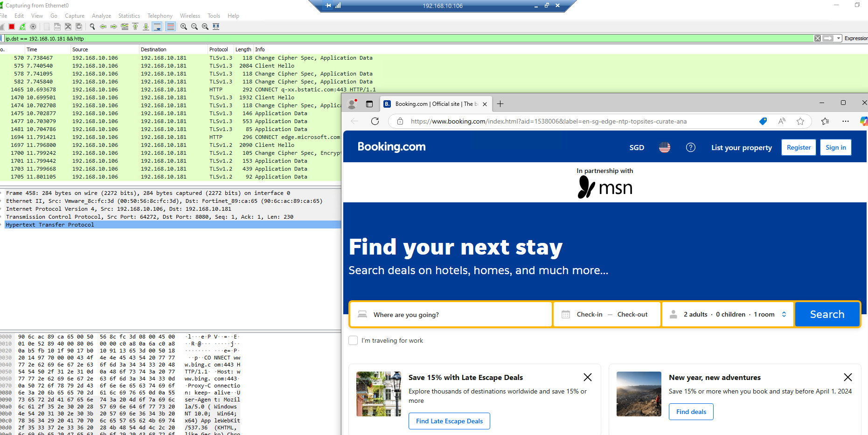The height and width of the screenshot is (435, 868).
Task: Check remote connection signal quality icon
Action: (x=338, y=6)
